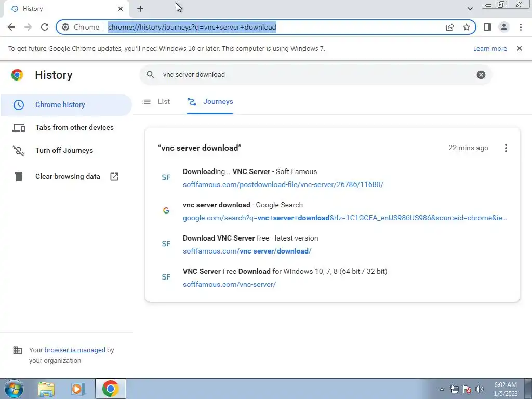The width and height of the screenshot is (532, 399).
Task: Go back using the browser back arrow
Action: (11, 27)
